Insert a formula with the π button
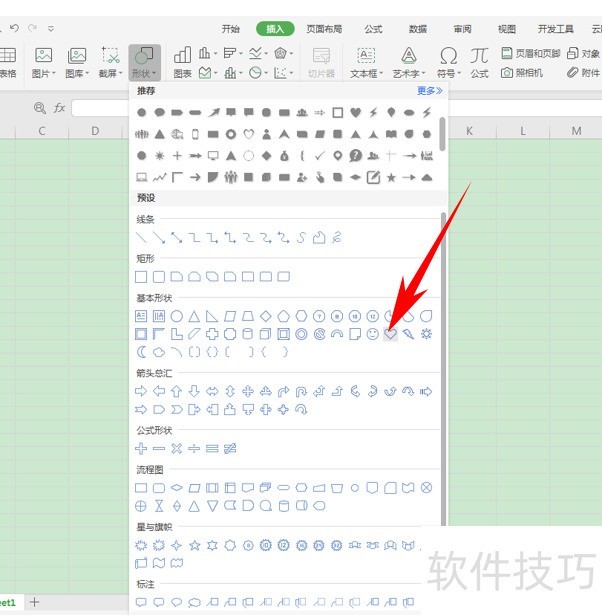Screen dimensions: 602x616 (479, 62)
